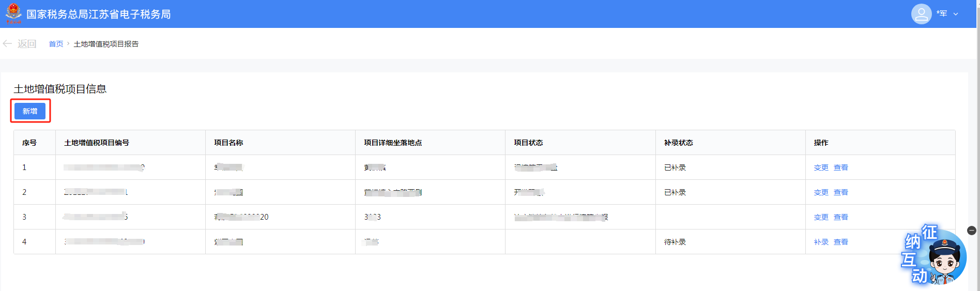This screenshot has width=980, height=291.
Task: Click 补录 for row 4
Action: [x=821, y=242]
